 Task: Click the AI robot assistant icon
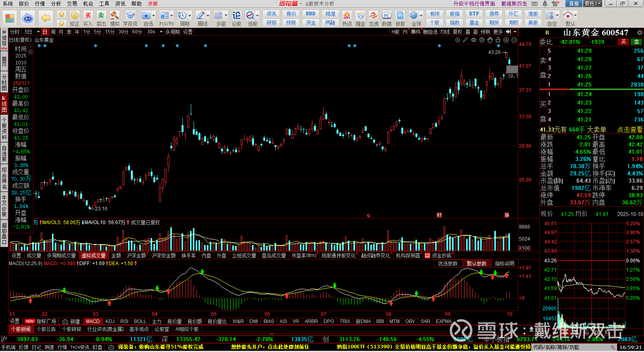coord(28,18)
